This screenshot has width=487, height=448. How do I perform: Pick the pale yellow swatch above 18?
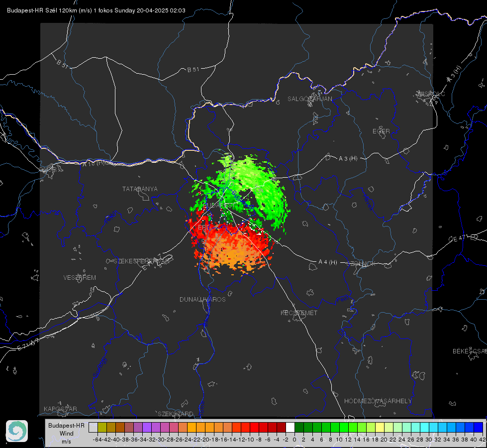click(380, 427)
